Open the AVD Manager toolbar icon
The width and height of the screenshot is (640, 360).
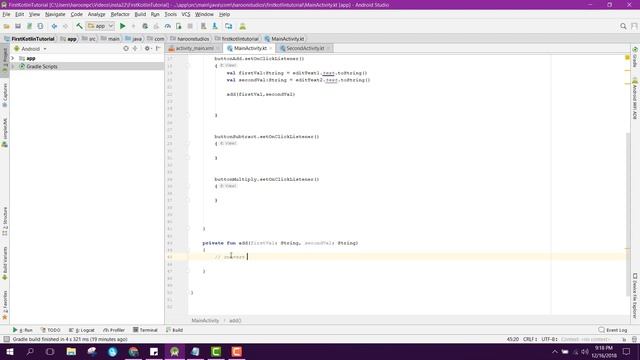pos(203,26)
